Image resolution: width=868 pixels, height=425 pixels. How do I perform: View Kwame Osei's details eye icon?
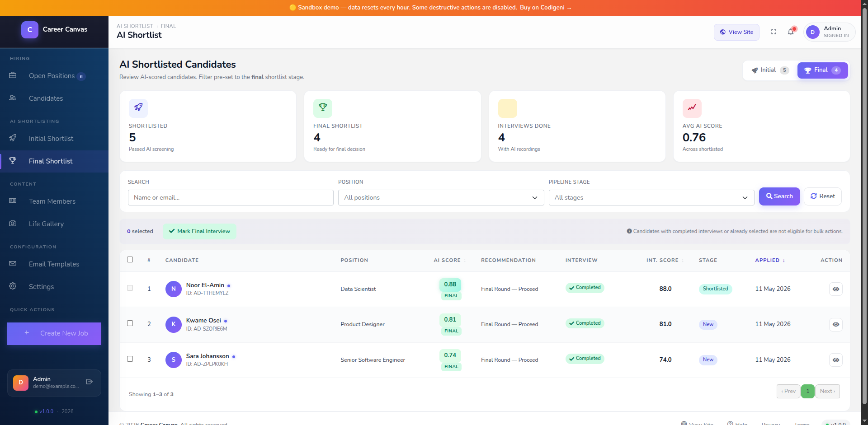coord(836,324)
